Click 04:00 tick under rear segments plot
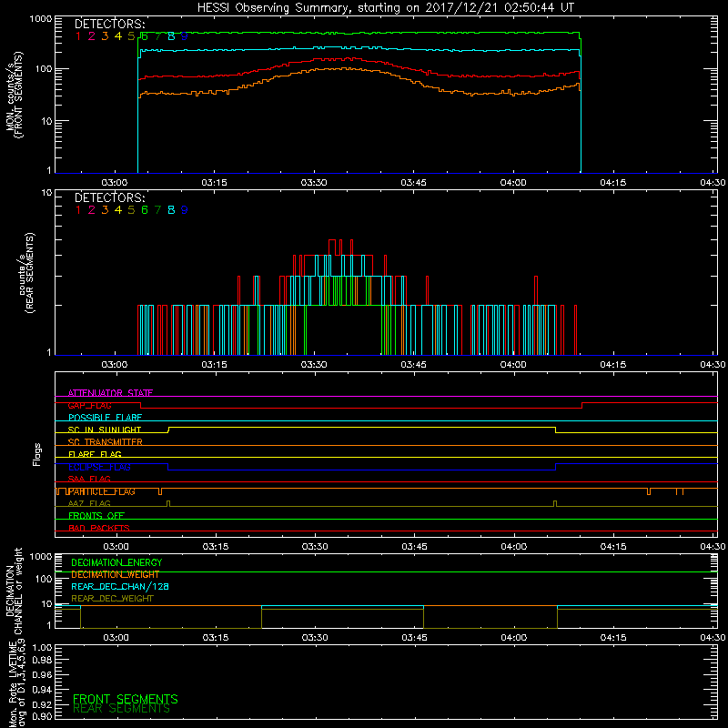The width and height of the screenshot is (728, 728). [x=513, y=365]
